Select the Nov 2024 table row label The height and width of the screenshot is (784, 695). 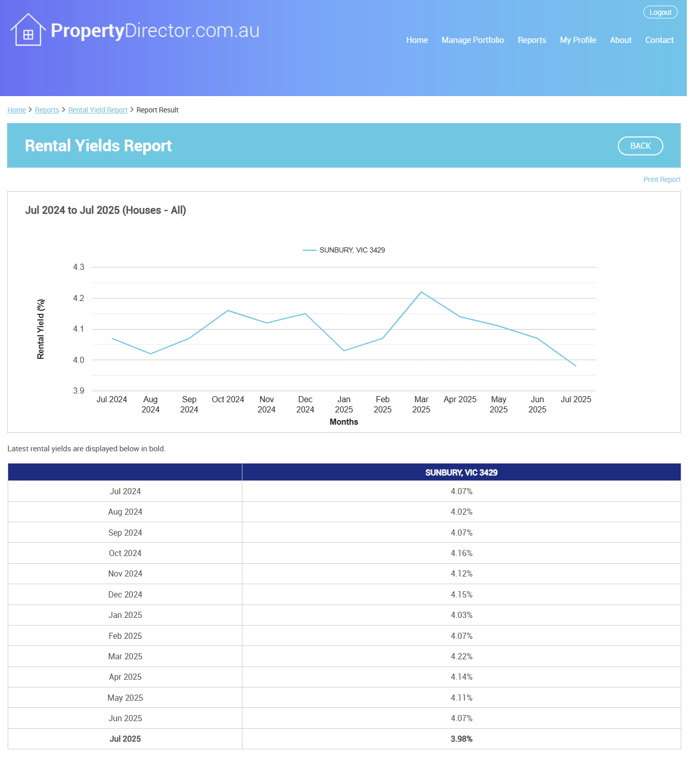point(125,573)
